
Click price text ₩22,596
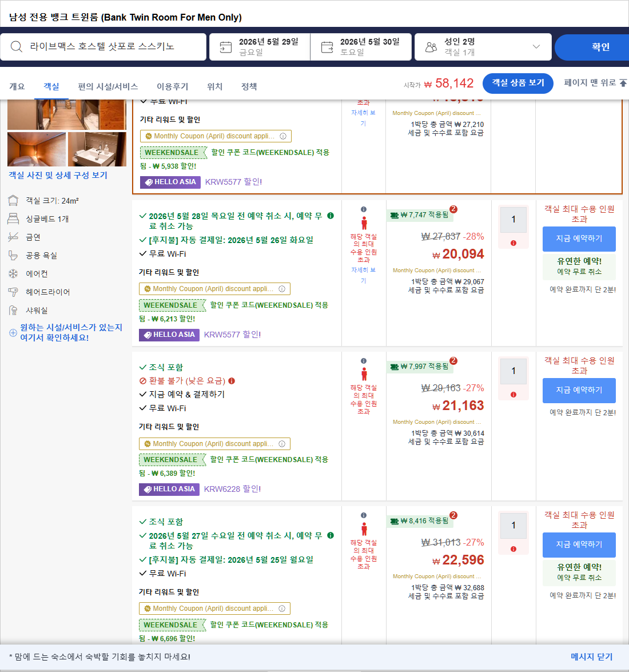(x=458, y=560)
